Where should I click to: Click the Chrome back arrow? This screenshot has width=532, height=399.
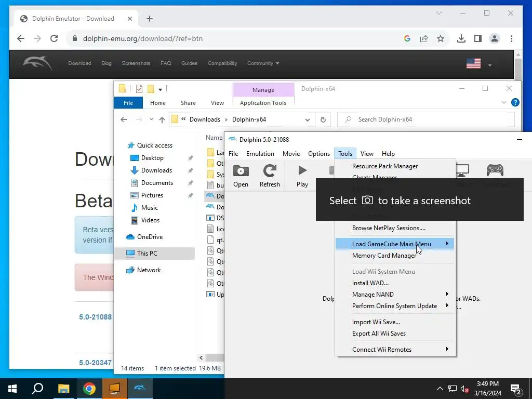pos(21,38)
